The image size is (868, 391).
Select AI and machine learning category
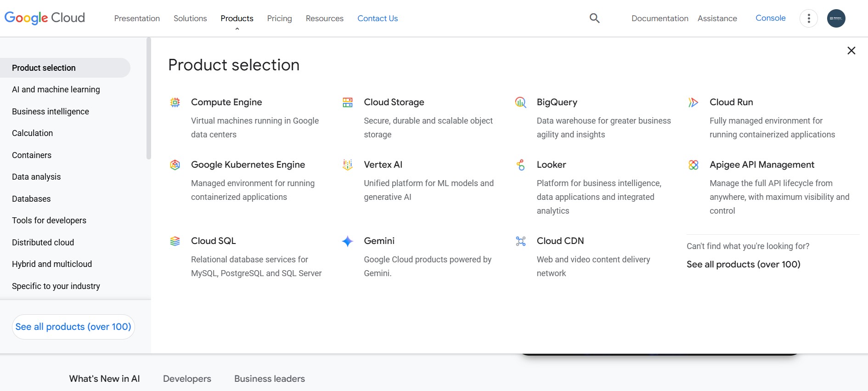point(56,90)
